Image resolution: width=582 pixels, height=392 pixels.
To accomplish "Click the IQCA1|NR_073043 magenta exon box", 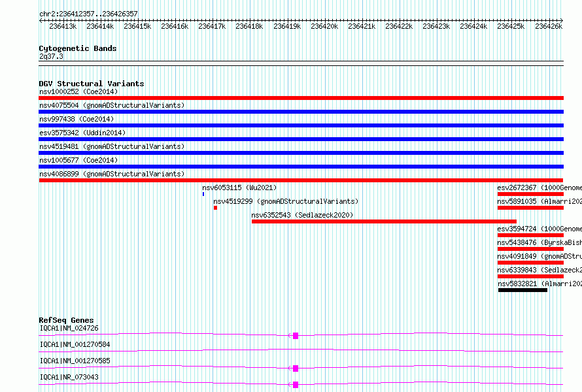I will (296, 385).
